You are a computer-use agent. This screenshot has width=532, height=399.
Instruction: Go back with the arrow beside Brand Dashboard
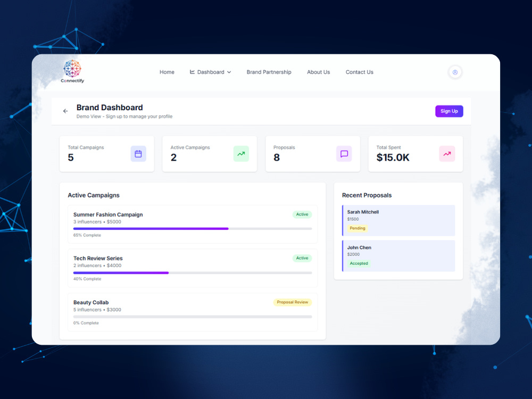coord(65,111)
